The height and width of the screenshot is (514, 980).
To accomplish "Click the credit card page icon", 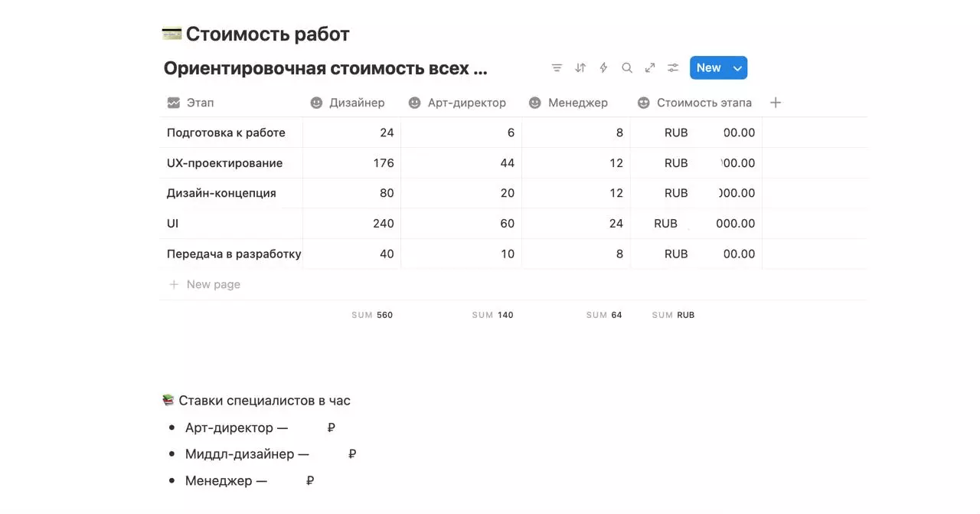I will (172, 34).
